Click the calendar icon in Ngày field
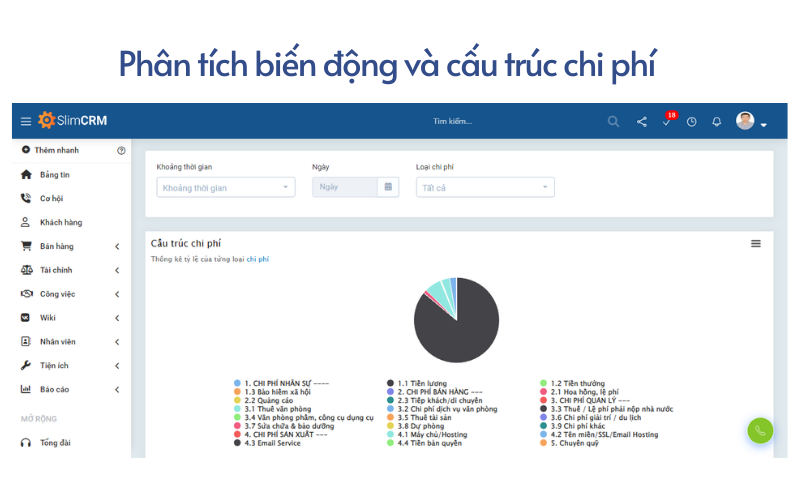Screen dimensions: 800x500 pos(388,187)
